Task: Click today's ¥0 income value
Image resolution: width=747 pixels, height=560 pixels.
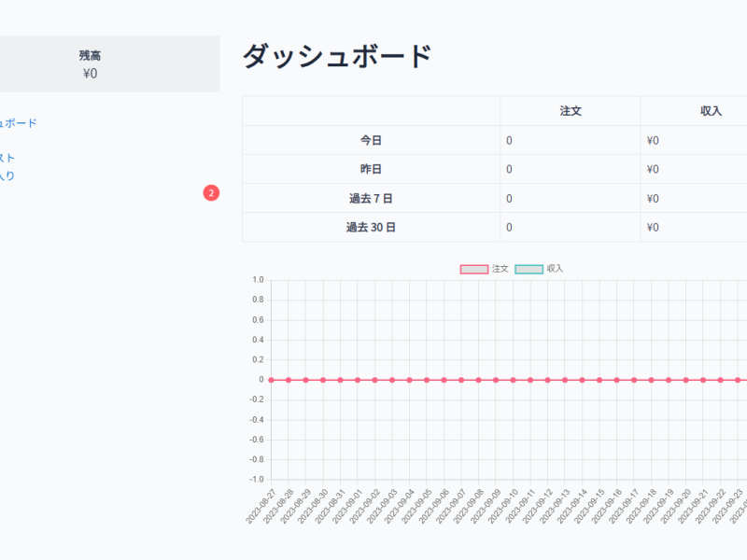Action: coord(654,140)
